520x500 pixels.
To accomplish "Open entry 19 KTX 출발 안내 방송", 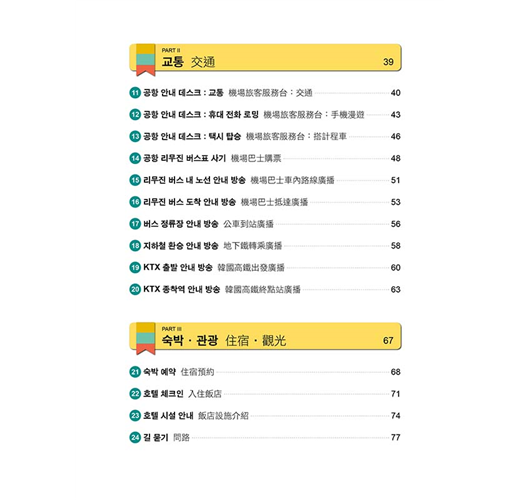I will [x=265, y=267].
